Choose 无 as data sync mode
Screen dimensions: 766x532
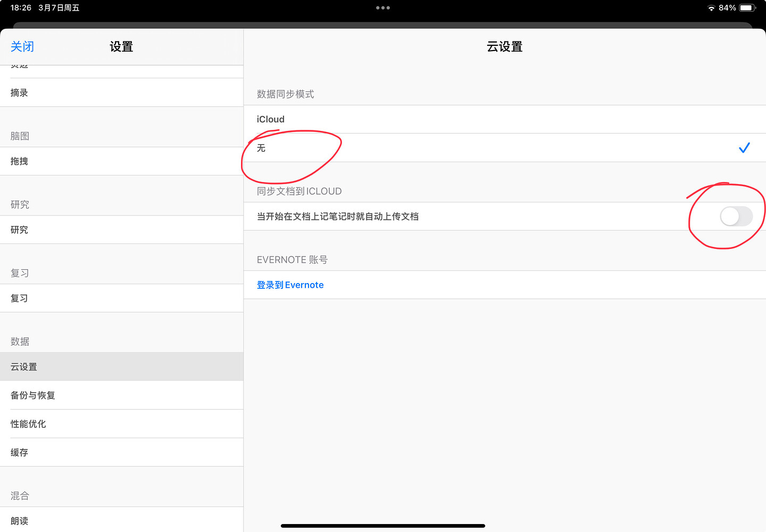pyautogui.click(x=505, y=148)
